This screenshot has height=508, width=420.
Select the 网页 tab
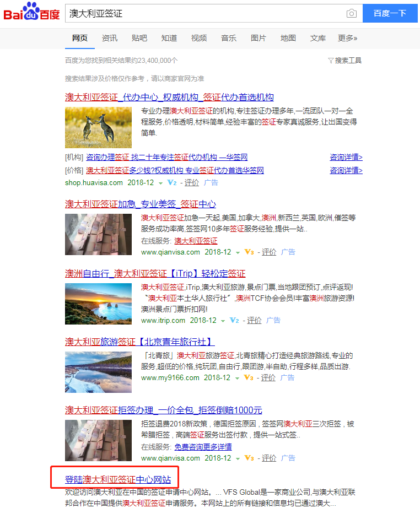pos(80,38)
